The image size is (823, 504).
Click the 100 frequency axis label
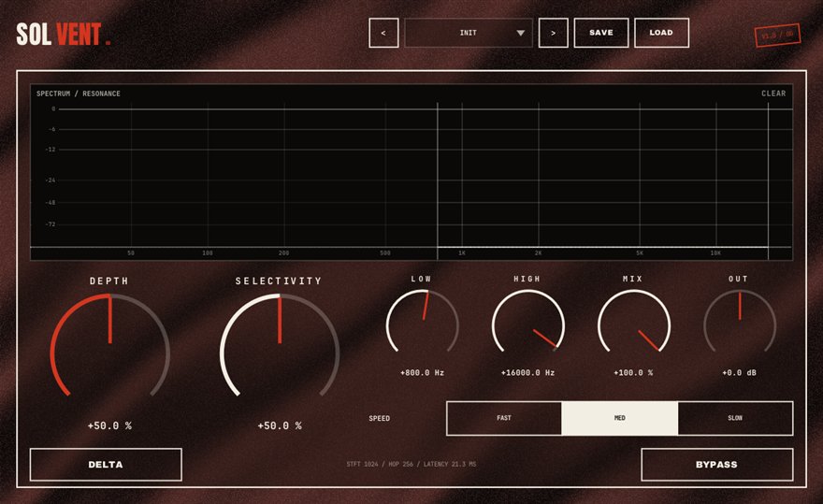(208, 253)
